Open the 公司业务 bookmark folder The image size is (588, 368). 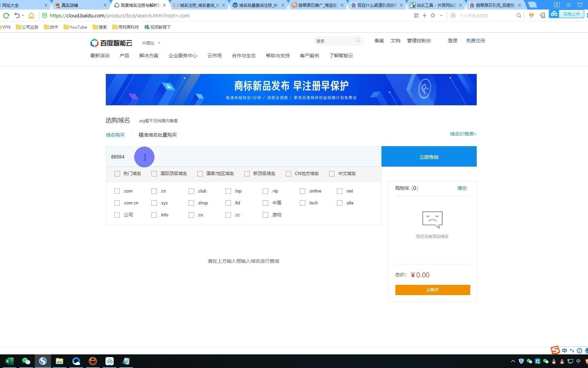tap(27, 27)
